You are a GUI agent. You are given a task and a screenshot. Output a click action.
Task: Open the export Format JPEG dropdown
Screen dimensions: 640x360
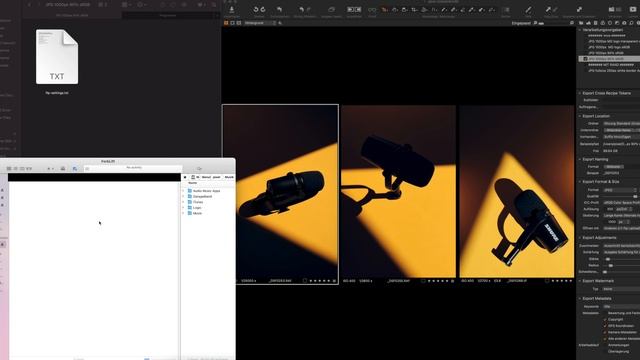click(620, 190)
